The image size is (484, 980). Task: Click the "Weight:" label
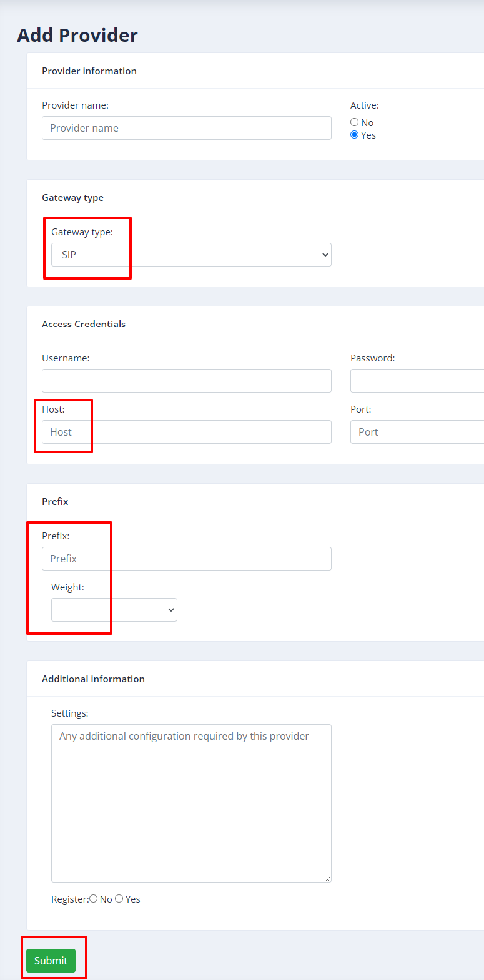point(67,587)
